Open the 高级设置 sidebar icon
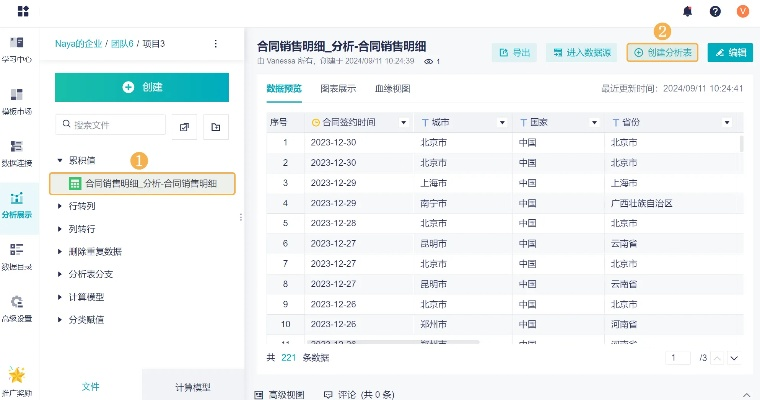 (17, 306)
